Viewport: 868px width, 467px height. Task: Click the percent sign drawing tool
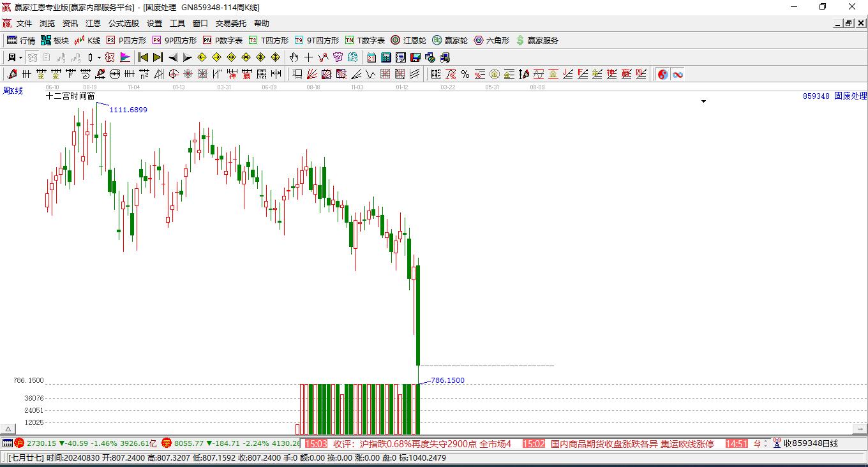point(465,74)
